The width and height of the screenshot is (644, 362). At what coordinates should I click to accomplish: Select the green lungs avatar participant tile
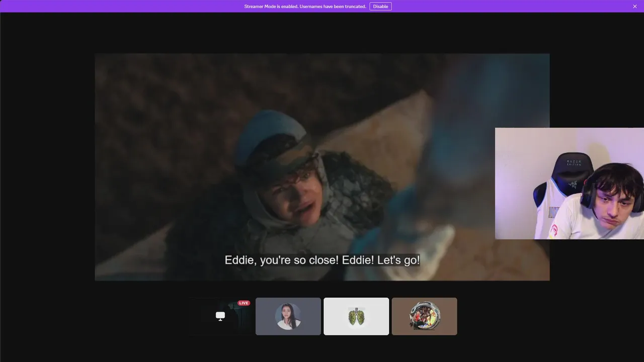(x=356, y=316)
